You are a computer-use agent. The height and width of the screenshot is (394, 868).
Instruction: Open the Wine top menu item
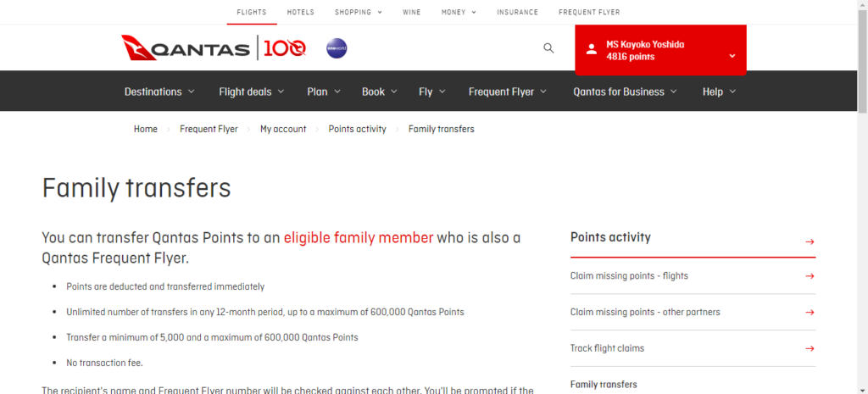pyautogui.click(x=411, y=13)
